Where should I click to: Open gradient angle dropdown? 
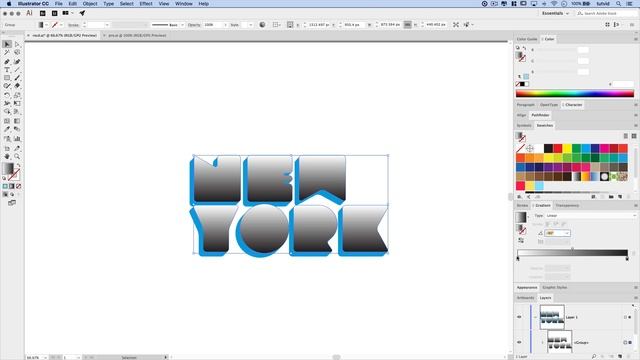pos(567,233)
